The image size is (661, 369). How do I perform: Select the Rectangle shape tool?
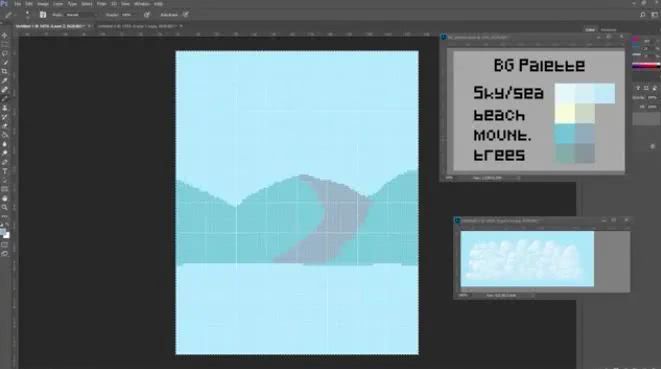[5, 189]
